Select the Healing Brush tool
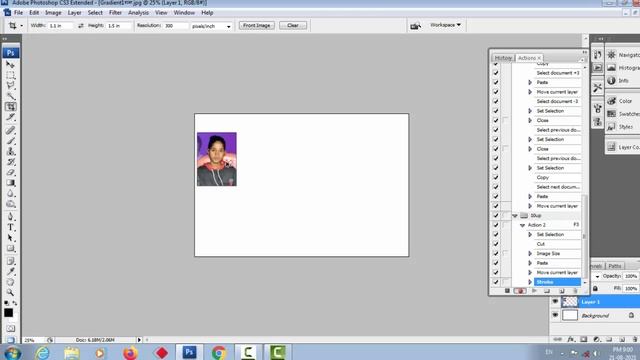This screenshot has width=640, height=360. [10, 131]
